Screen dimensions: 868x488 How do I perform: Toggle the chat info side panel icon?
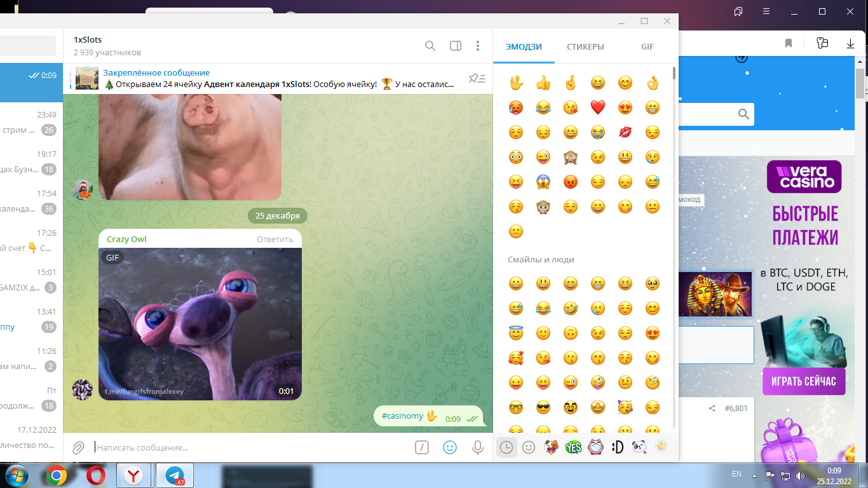click(455, 46)
